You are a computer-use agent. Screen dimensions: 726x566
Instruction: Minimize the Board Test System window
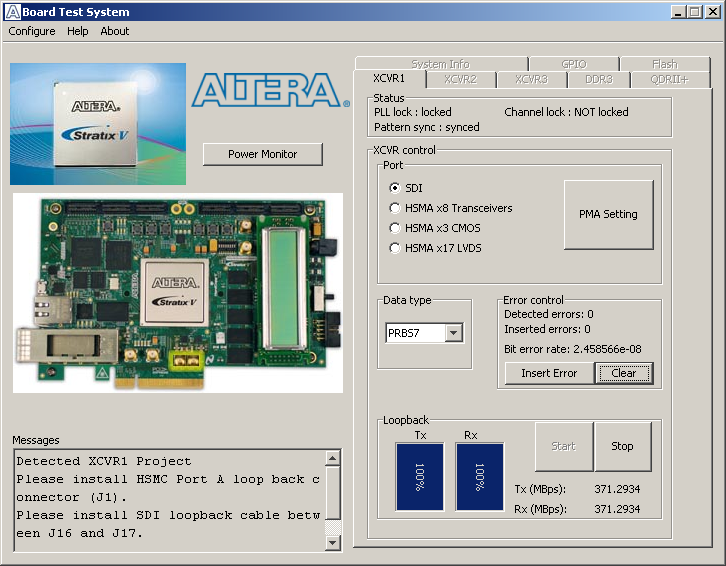pos(678,12)
